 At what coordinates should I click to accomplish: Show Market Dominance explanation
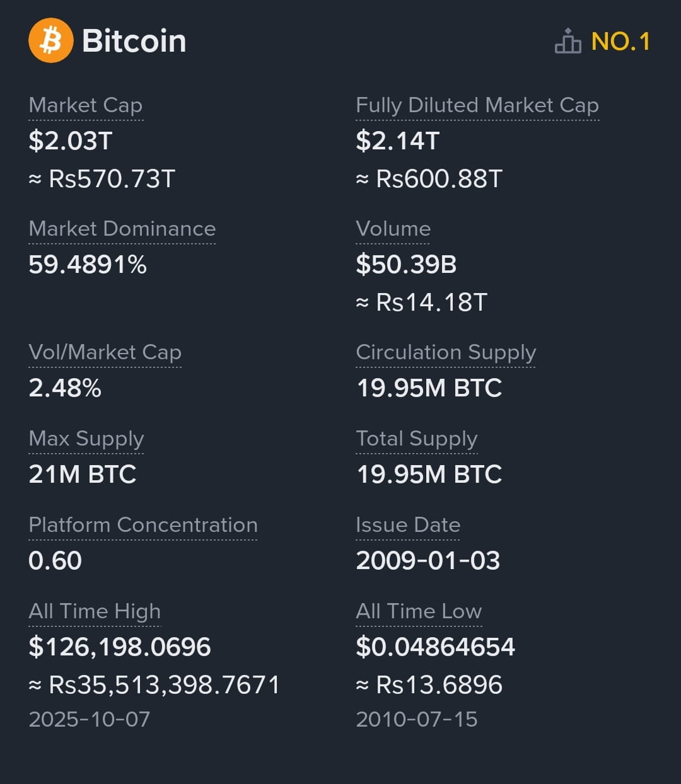pos(122,228)
